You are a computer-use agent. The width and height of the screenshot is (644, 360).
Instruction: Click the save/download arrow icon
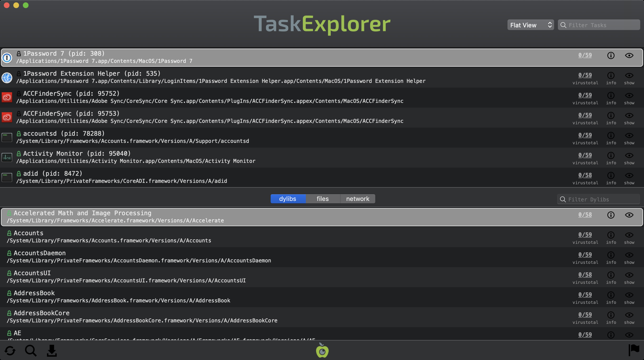[52, 350]
